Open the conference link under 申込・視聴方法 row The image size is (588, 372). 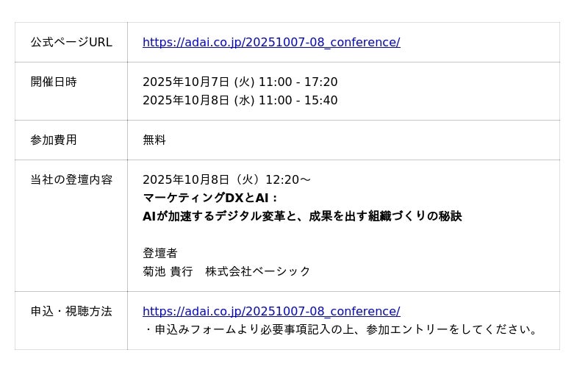pyautogui.click(x=271, y=312)
